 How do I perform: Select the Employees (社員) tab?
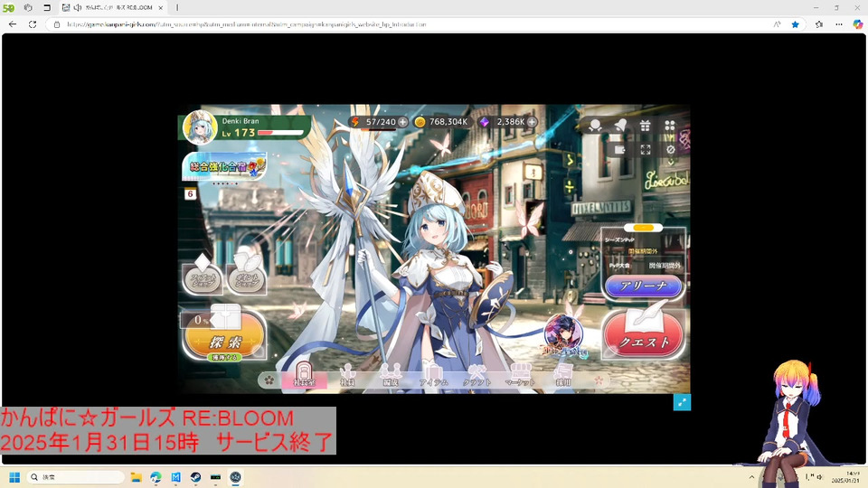click(347, 376)
